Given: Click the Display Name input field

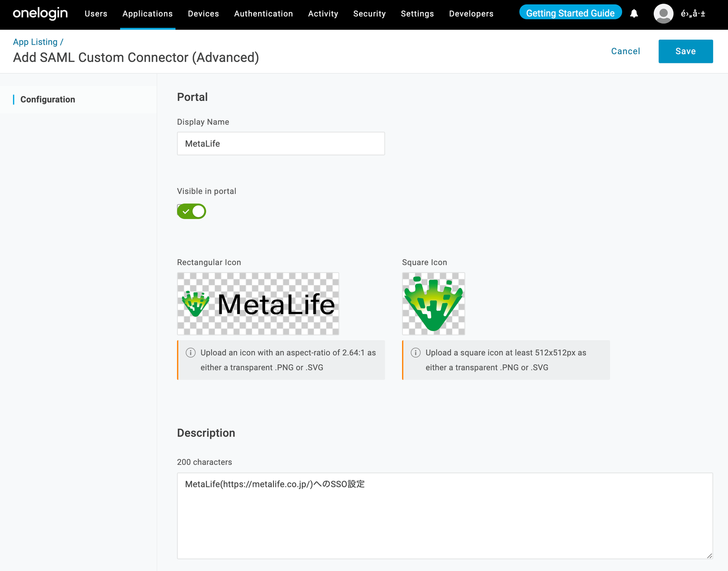Looking at the screenshot, I should pos(281,144).
